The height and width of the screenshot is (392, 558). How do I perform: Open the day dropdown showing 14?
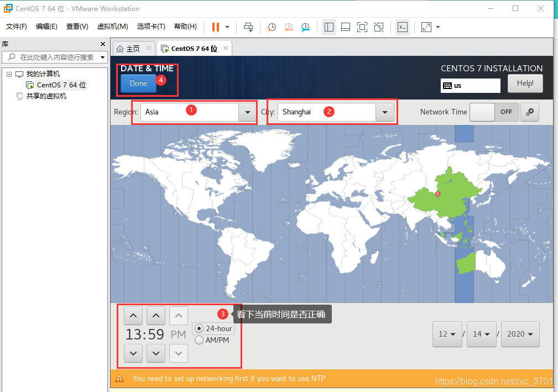coord(482,334)
